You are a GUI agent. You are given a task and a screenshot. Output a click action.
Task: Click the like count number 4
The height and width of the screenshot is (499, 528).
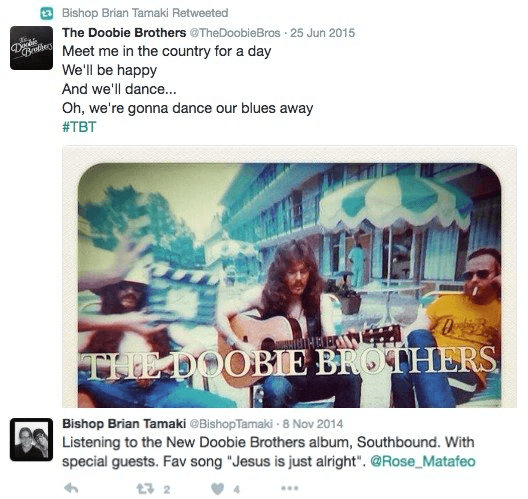tap(237, 489)
